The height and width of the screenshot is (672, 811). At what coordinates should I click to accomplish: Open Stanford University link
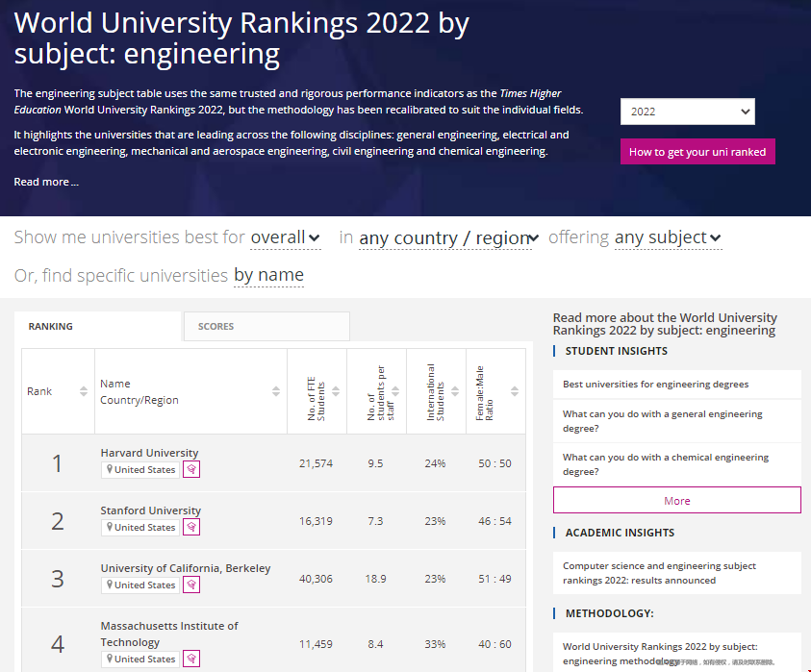(x=150, y=510)
